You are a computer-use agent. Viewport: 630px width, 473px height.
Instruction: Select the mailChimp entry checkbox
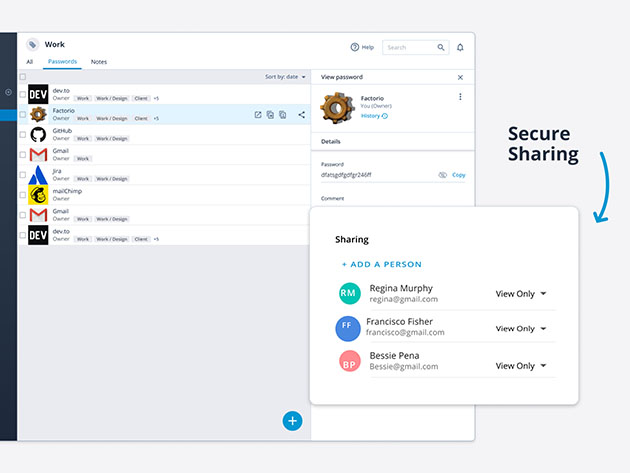pyautogui.click(x=23, y=194)
